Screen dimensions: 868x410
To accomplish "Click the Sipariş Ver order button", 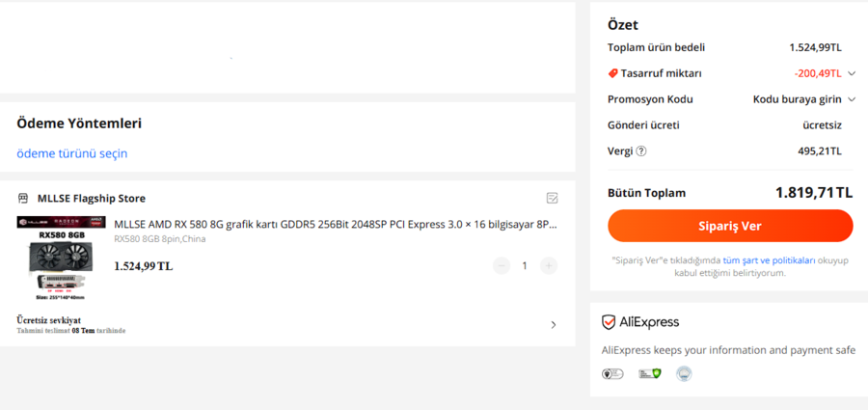I will click(x=730, y=226).
